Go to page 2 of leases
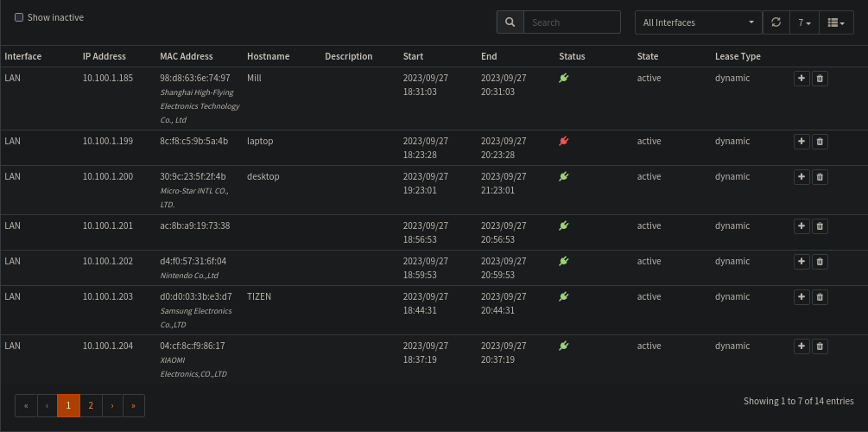 tap(91, 405)
